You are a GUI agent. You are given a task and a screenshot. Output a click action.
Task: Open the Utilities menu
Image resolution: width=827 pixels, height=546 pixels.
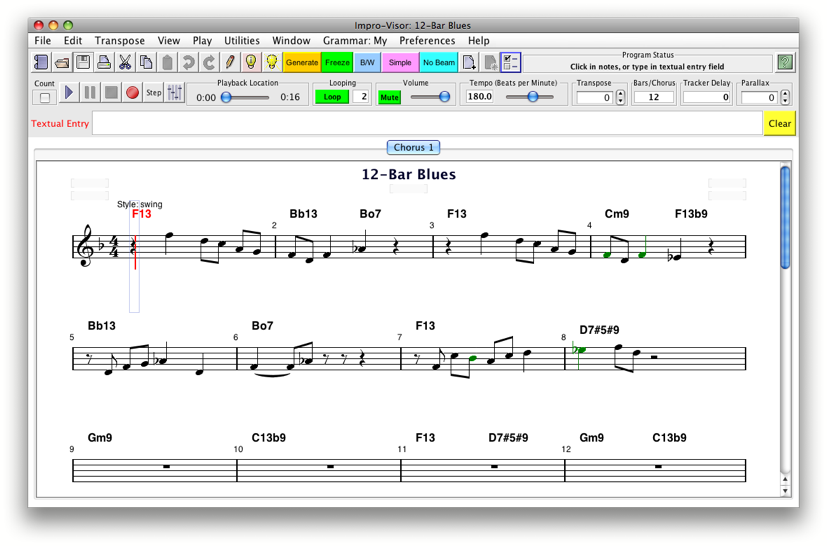241,41
